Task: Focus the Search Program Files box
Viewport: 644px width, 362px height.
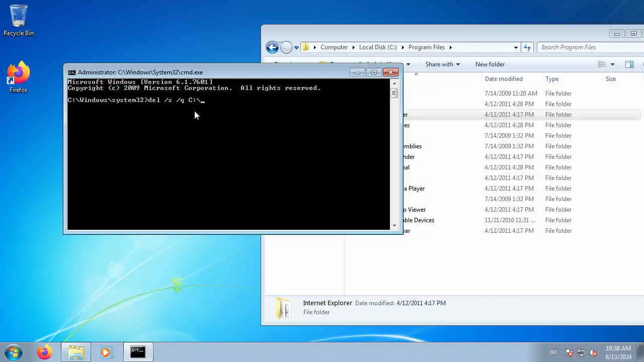Action: point(590,47)
